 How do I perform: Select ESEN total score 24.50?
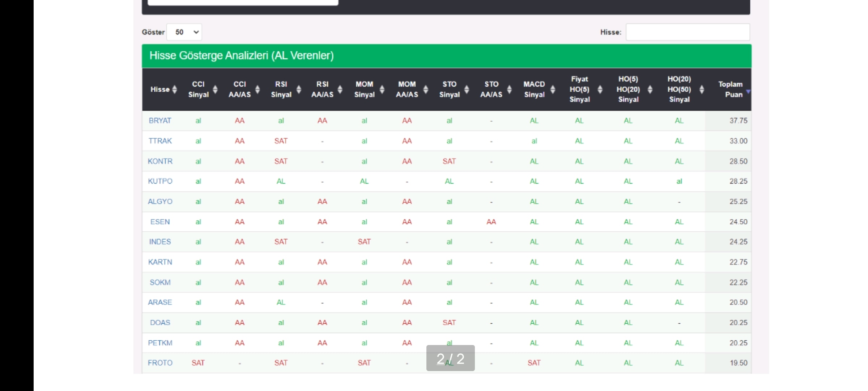pyautogui.click(x=738, y=222)
